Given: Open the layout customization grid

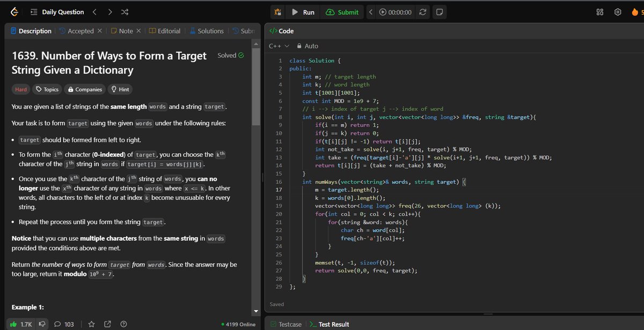Looking at the screenshot, I should [599, 11].
